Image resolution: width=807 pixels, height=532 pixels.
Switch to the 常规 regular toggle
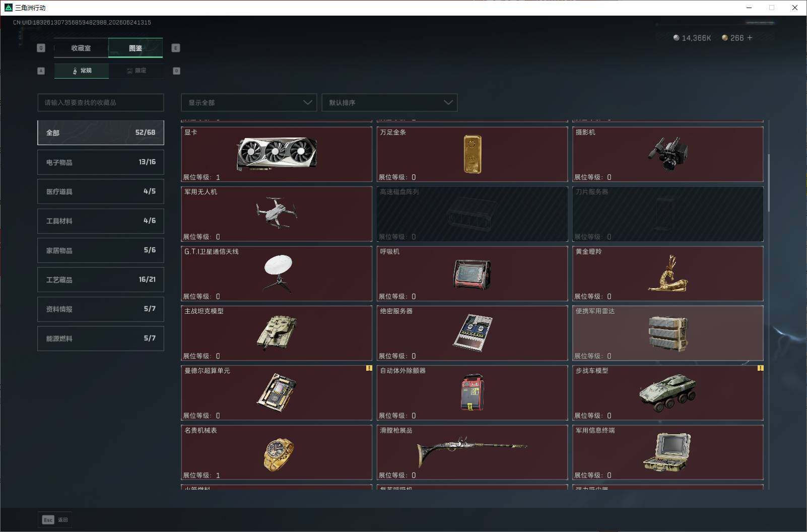pos(82,71)
